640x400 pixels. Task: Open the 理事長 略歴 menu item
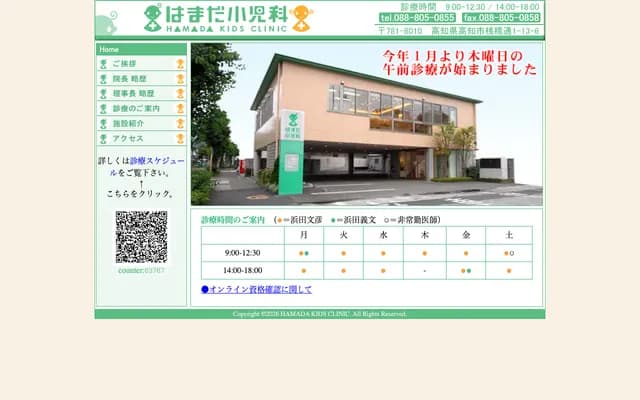click(141, 93)
